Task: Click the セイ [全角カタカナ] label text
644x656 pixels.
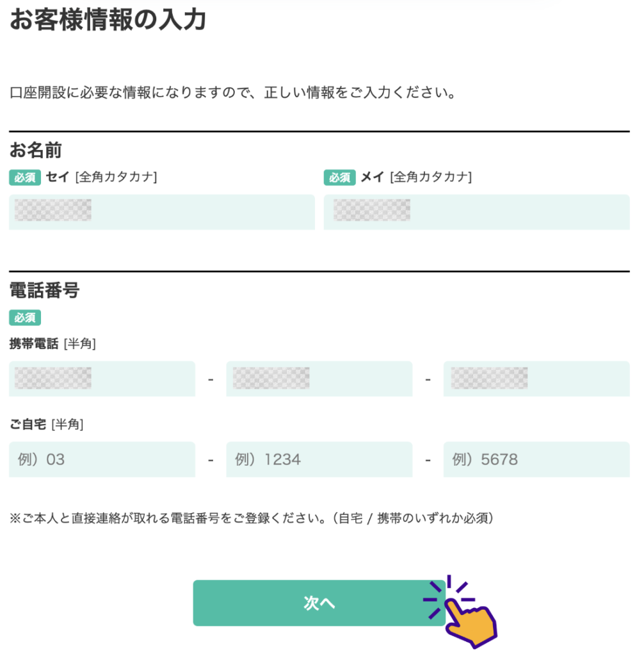Action: (x=101, y=177)
